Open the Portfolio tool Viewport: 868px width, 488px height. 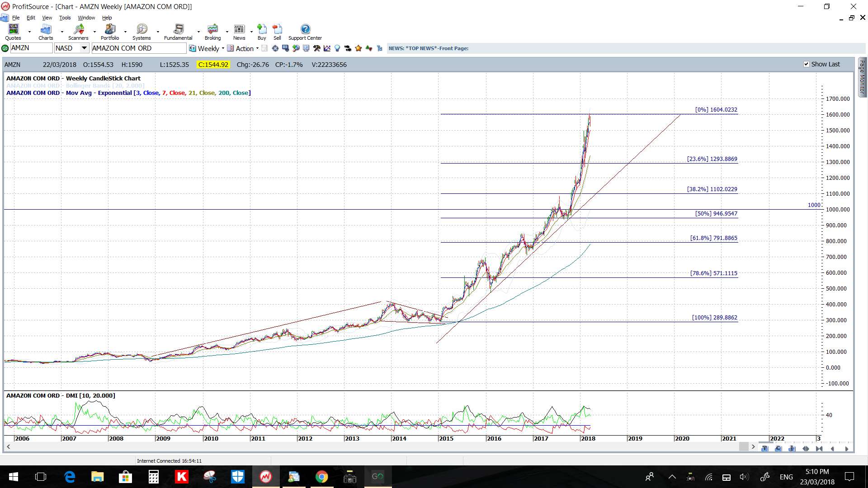coord(110,32)
